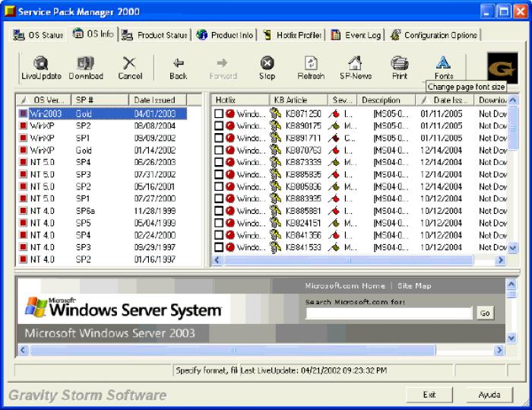
Task: Click the red hotfix ball in KB870763 row
Action: click(230, 150)
